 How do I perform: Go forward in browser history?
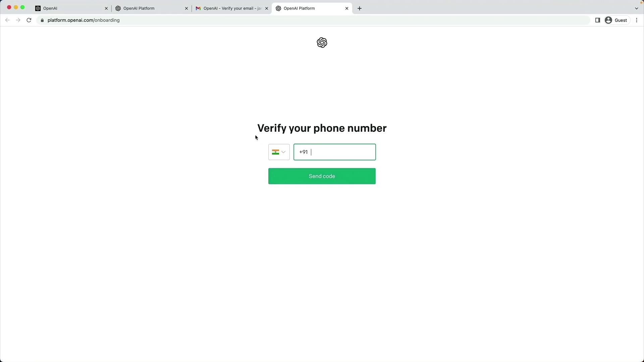click(18, 20)
